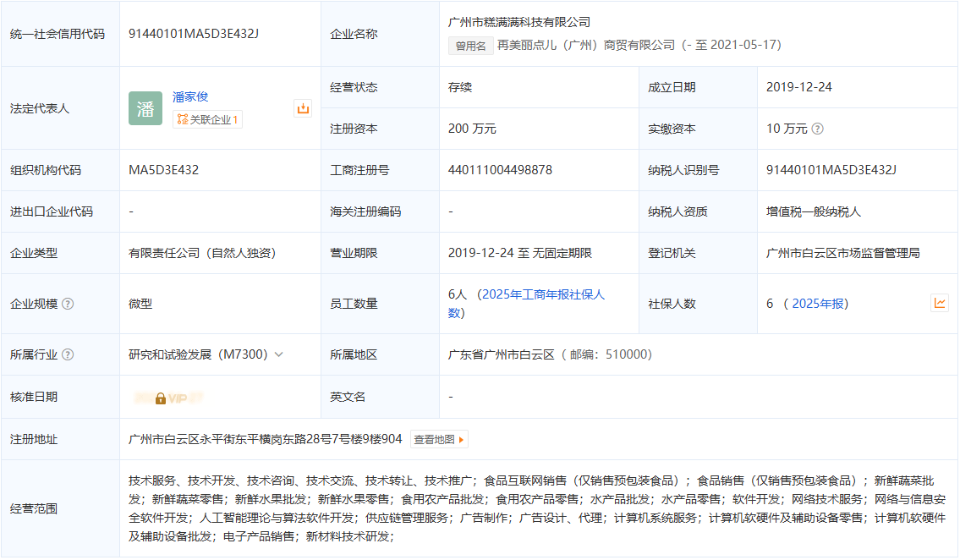This screenshot has width=960, height=560.
Task: Open the 社保人数 trend chart icon
Action: (x=940, y=303)
